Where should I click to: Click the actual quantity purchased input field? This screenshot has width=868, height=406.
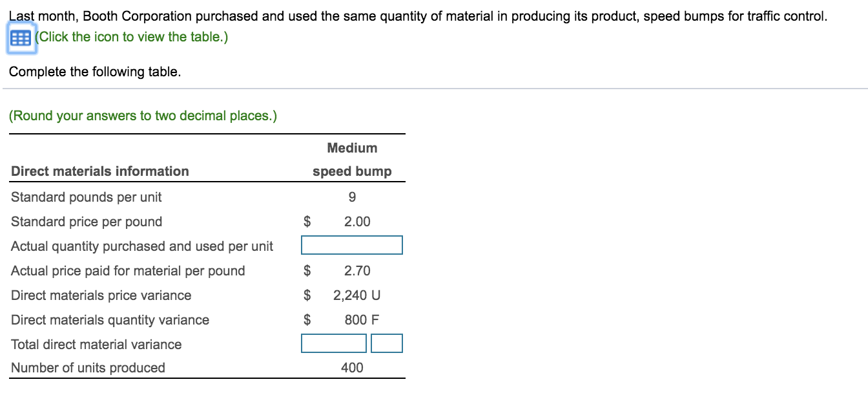(x=351, y=244)
